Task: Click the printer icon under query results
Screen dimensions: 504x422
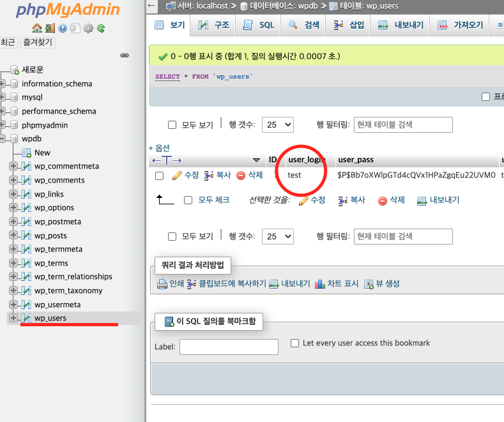Action: pyautogui.click(x=162, y=284)
